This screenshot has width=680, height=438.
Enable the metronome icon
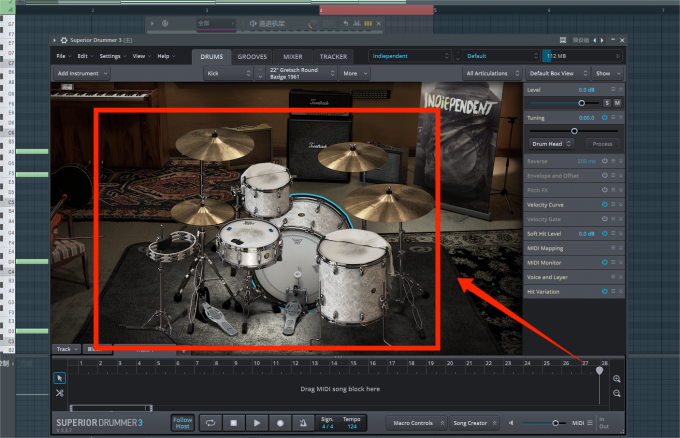coord(303,423)
